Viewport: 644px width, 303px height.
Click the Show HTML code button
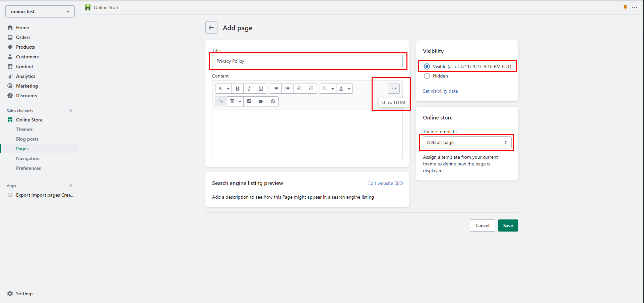pos(394,89)
